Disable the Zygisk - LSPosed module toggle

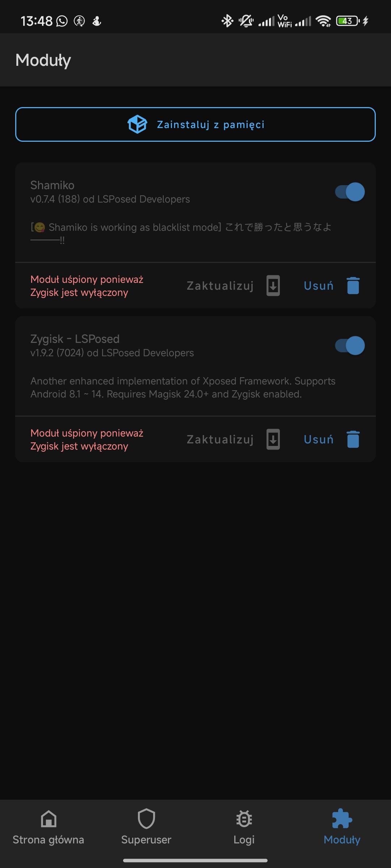point(350,345)
